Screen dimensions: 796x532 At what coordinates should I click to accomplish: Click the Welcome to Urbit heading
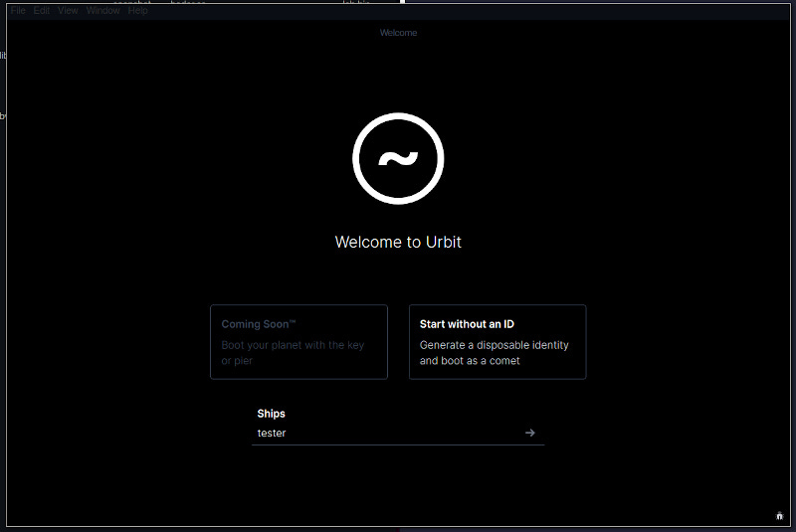click(398, 242)
